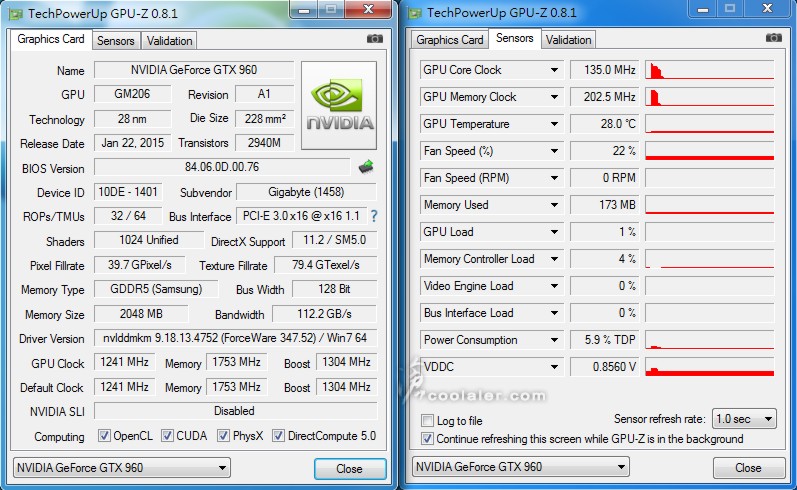Click the Shaders value 1024 Unified
797x490 pixels.
point(149,240)
